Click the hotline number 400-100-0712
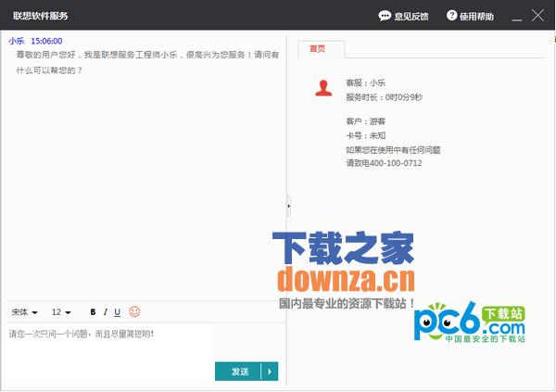This screenshot has height=392, width=556. [x=396, y=163]
